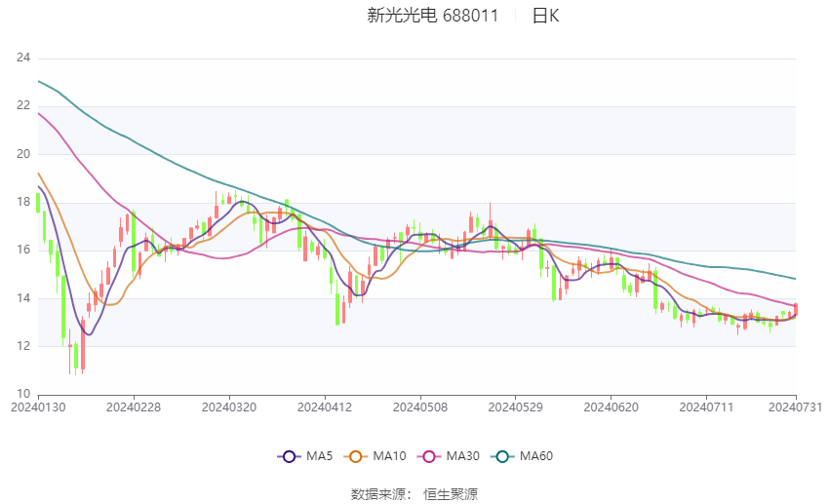Select the 20240508 x-axis date label
Image resolution: width=829 pixels, height=504 pixels.
[419, 407]
